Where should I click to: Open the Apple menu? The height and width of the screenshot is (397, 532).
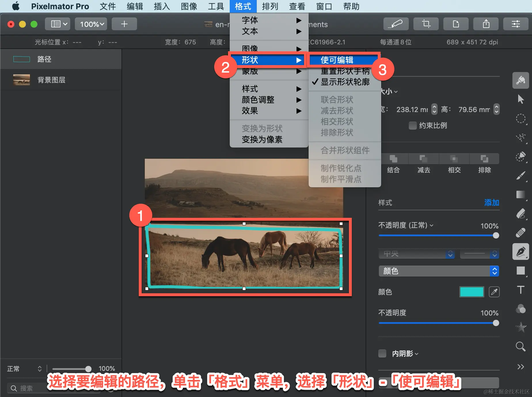tap(16, 6)
